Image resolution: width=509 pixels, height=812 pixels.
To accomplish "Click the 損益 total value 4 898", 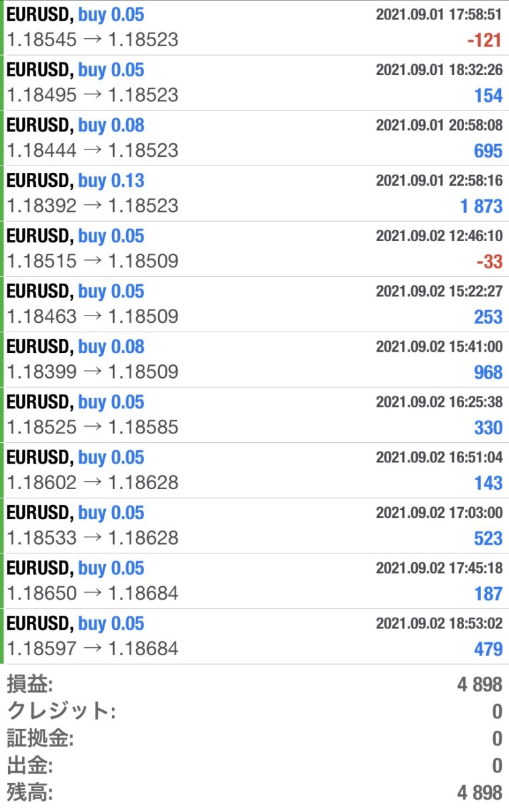I will click(480, 685).
